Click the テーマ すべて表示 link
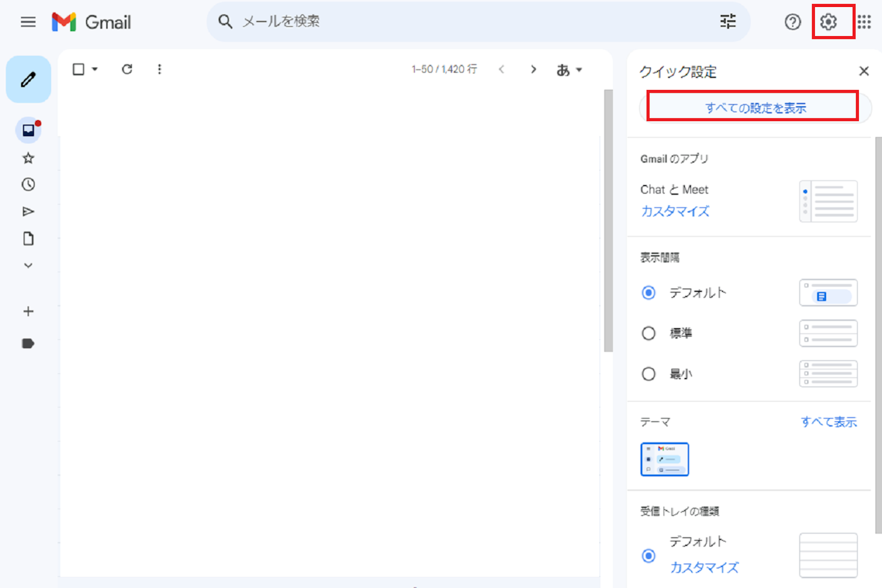 click(x=829, y=422)
